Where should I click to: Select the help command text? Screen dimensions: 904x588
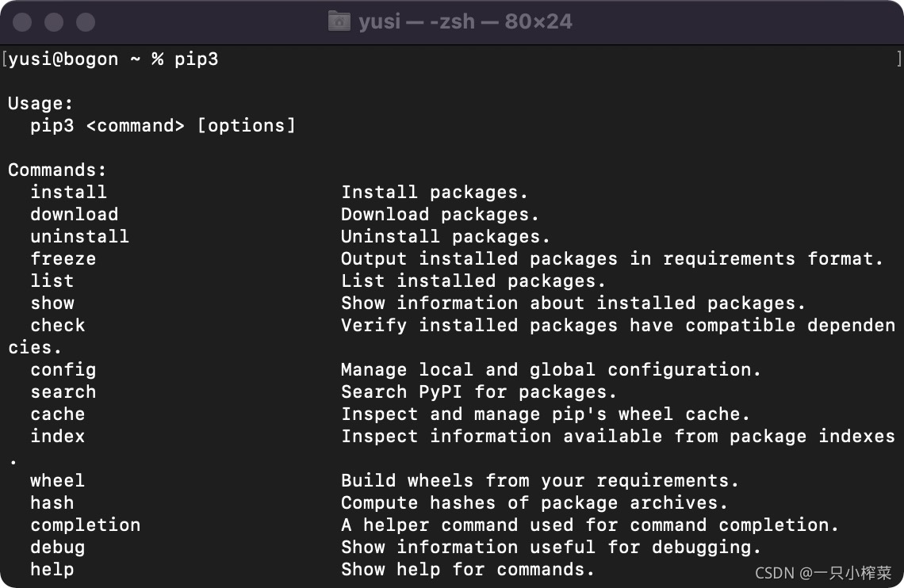point(52,569)
